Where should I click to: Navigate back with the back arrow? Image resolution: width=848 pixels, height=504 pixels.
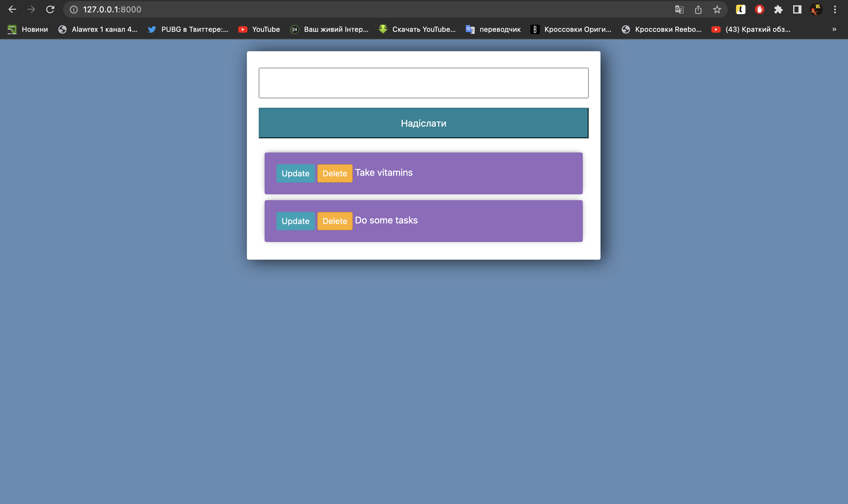pos(12,9)
